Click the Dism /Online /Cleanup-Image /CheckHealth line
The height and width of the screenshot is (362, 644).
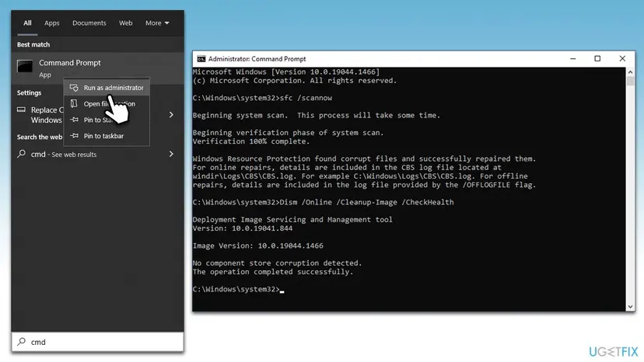[324, 202]
